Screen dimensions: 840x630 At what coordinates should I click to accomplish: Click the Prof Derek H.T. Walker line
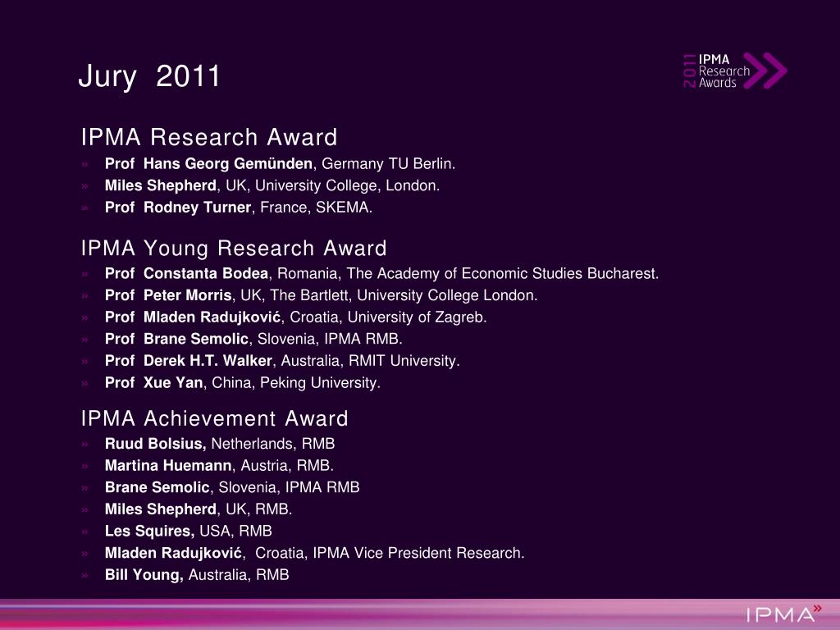click(282, 361)
